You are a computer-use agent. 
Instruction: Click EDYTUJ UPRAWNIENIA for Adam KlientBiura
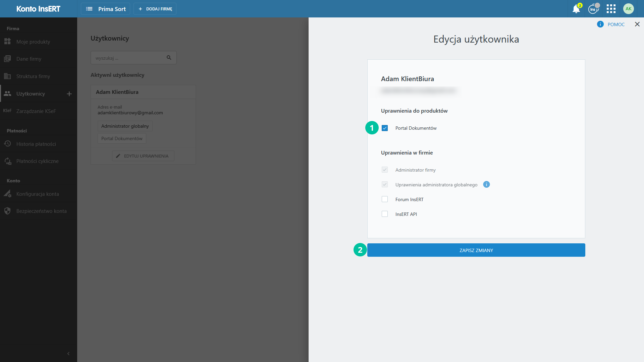tap(143, 156)
